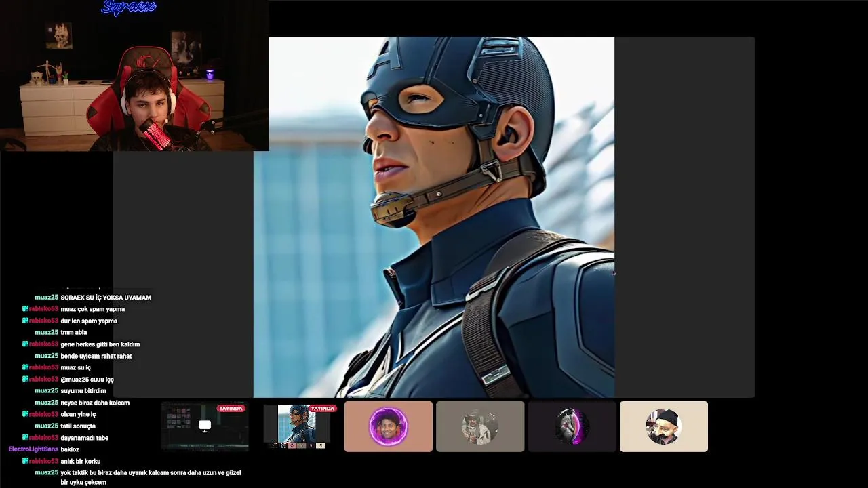This screenshot has width=868, height=488.
Task: Click muaz25 username beside 'suyumu bitirdim'
Action: point(46,391)
